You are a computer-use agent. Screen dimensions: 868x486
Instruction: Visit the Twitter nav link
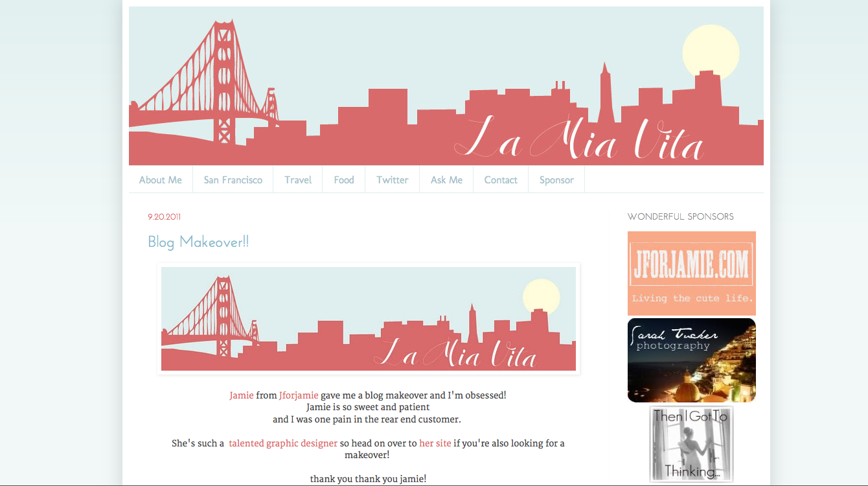point(393,180)
